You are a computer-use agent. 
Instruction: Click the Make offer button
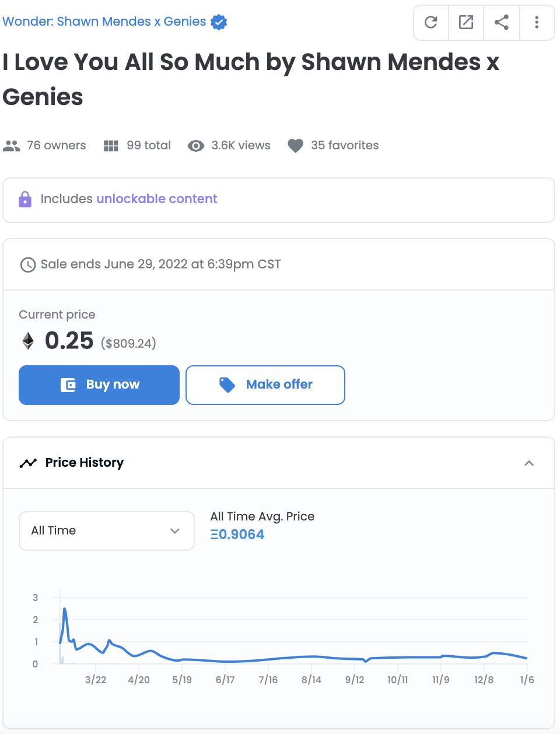coord(265,385)
